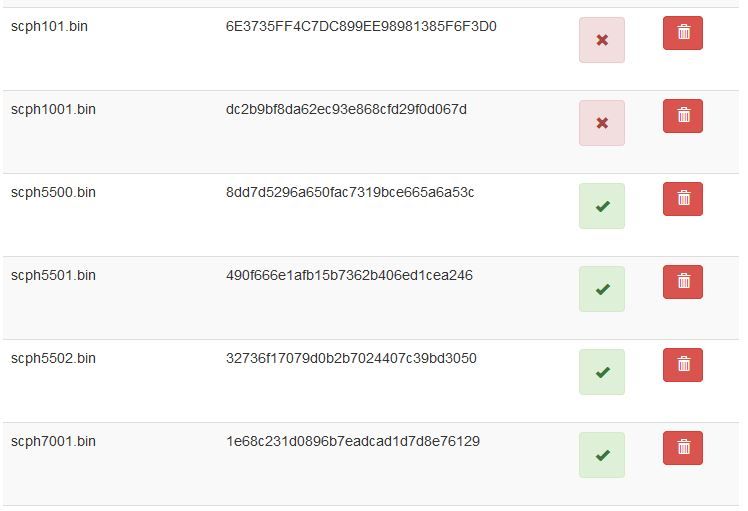Delete the scph5502.bin BIOS file
Screen dimensions: 748x511
pyautogui.click(x=682, y=365)
